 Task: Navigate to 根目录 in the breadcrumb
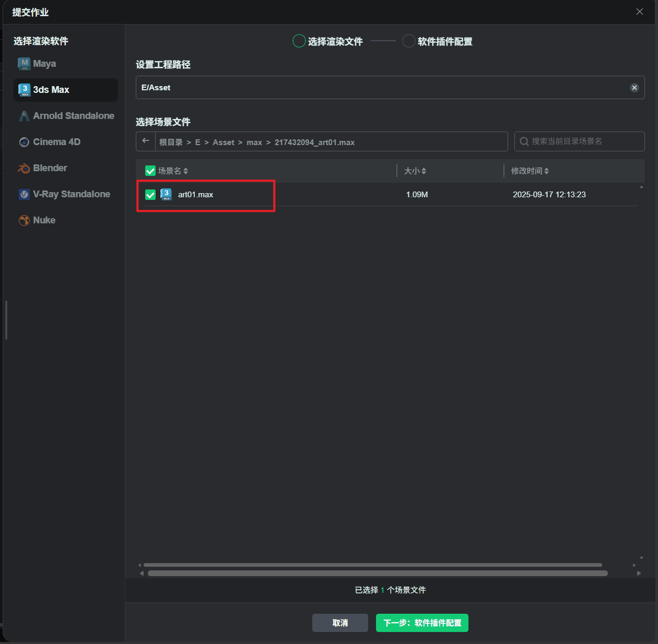point(171,142)
